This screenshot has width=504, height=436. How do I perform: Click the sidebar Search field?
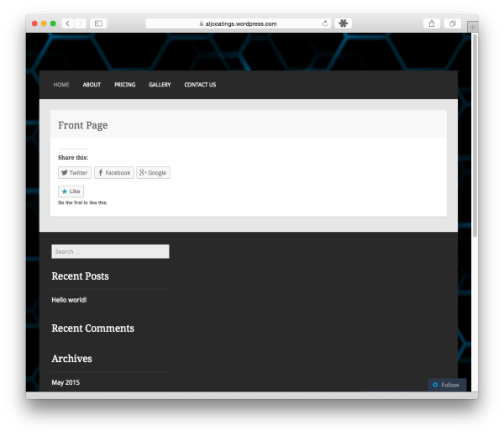(110, 251)
